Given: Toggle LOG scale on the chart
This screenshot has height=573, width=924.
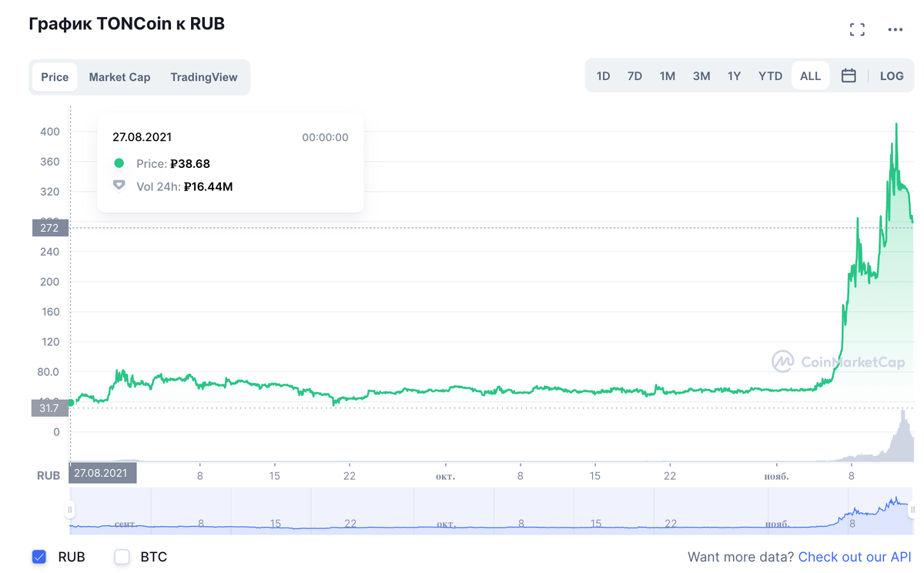Looking at the screenshot, I should click(x=892, y=75).
